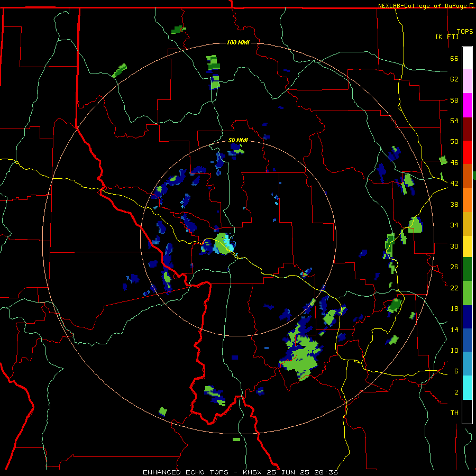Click the legend value 6
The width and height of the screenshot is (476, 476).
tap(456, 371)
